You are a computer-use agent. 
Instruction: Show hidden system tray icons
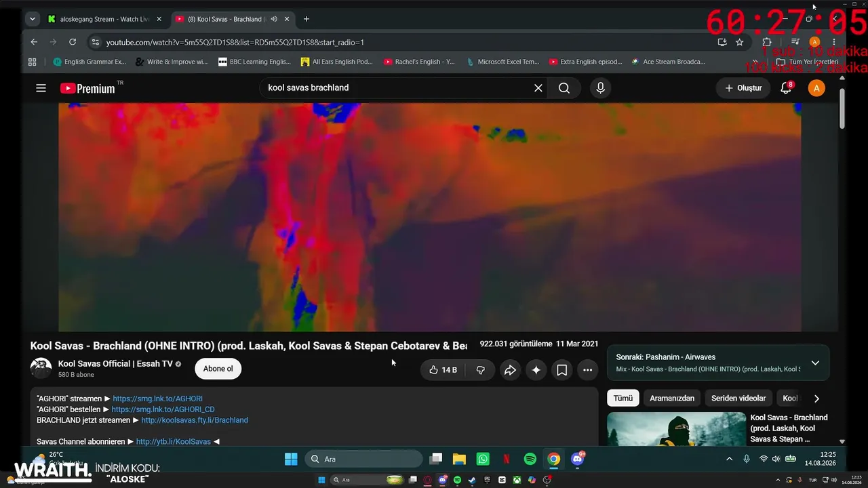(x=730, y=459)
